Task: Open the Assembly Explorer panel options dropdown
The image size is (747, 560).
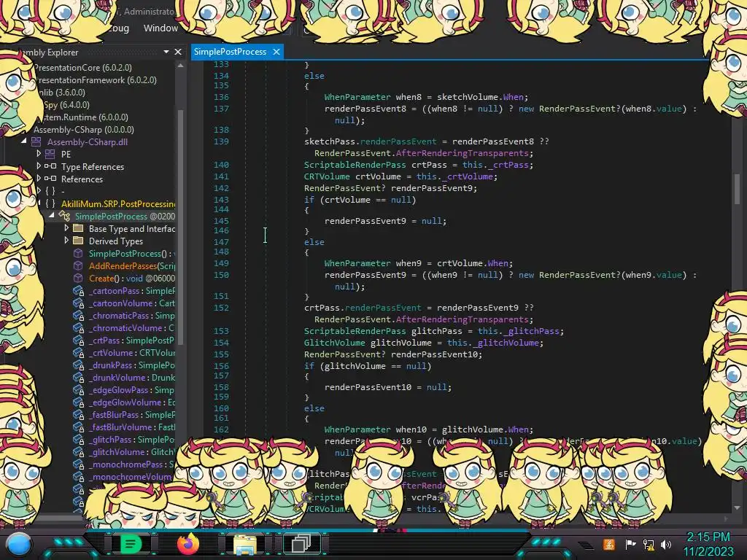Action: coord(166,52)
